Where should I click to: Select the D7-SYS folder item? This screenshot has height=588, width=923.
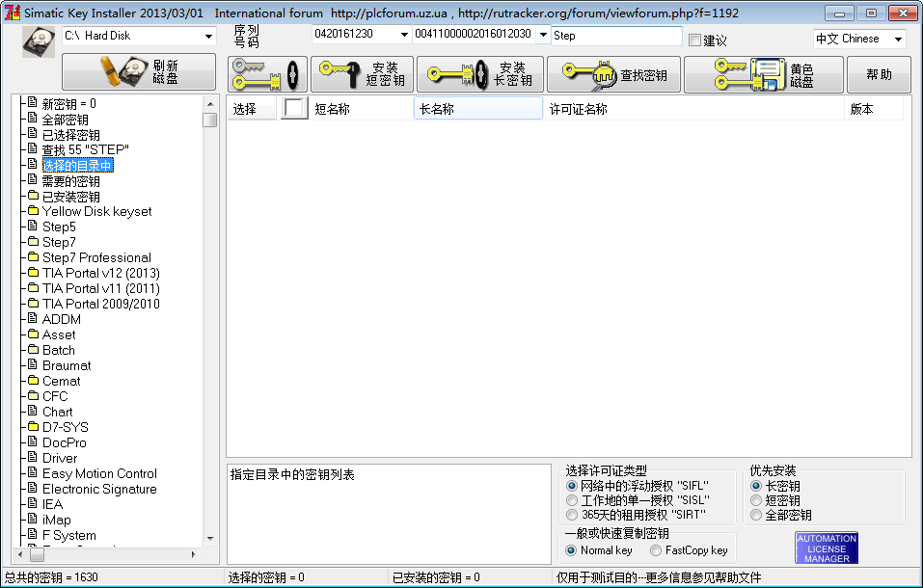(x=66, y=427)
